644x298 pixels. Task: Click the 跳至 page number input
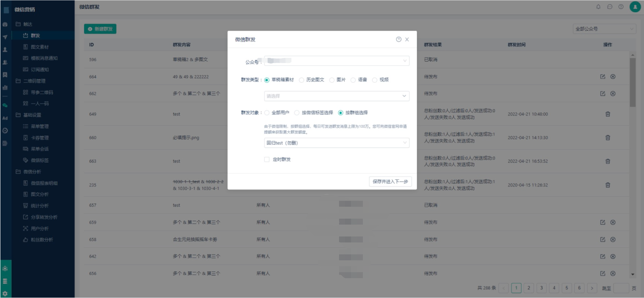[x=621, y=288]
